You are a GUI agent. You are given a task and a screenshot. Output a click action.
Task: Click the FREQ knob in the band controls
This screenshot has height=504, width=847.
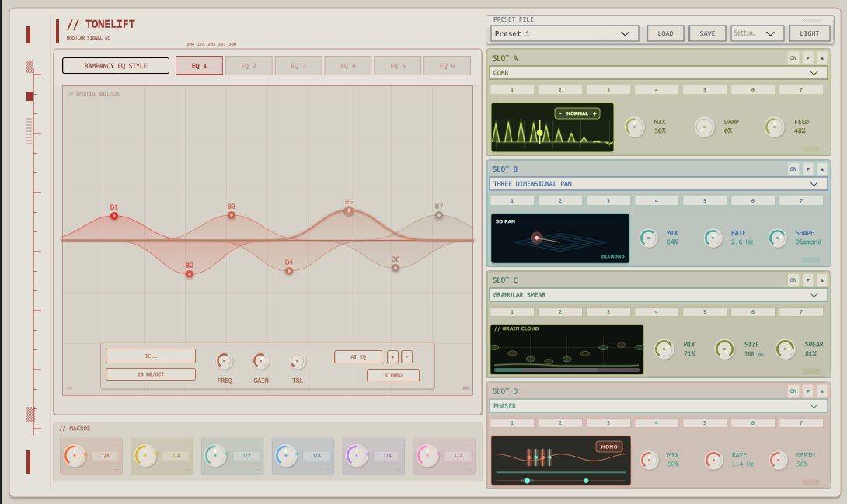(x=224, y=361)
